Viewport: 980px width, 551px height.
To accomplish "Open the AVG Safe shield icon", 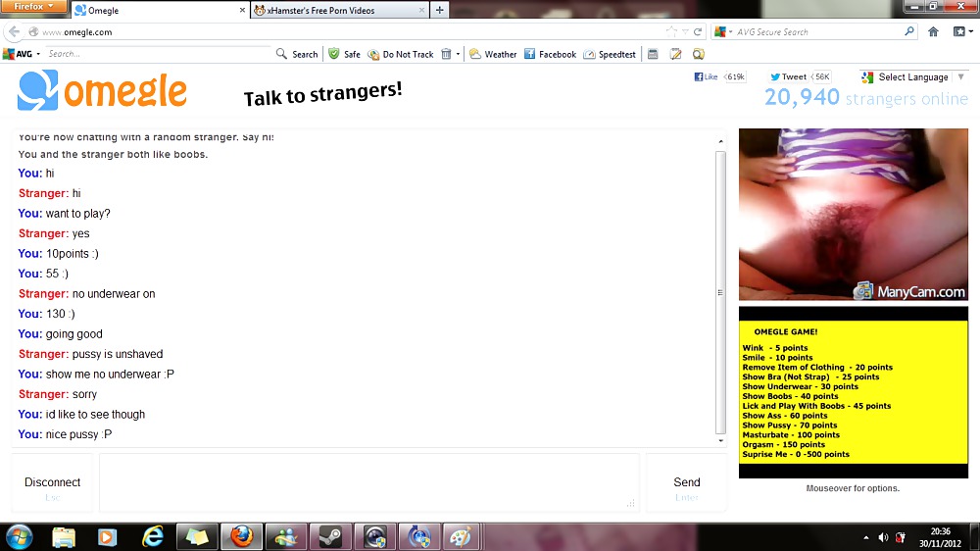I will [334, 54].
